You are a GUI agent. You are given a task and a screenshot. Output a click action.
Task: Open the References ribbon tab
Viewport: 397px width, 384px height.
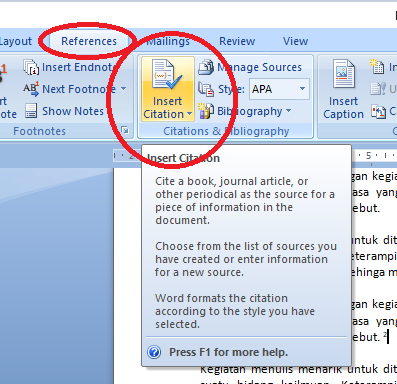(89, 41)
